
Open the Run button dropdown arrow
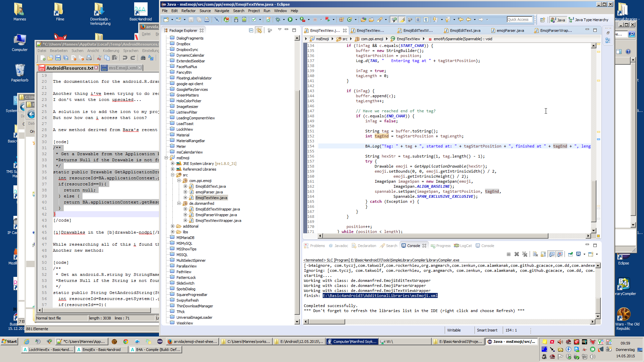296,20
